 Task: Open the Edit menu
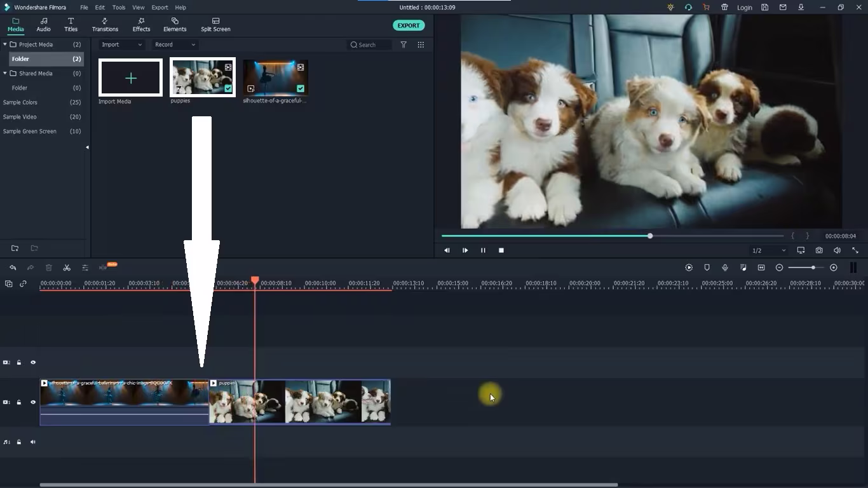pyautogui.click(x=100, y=8)
